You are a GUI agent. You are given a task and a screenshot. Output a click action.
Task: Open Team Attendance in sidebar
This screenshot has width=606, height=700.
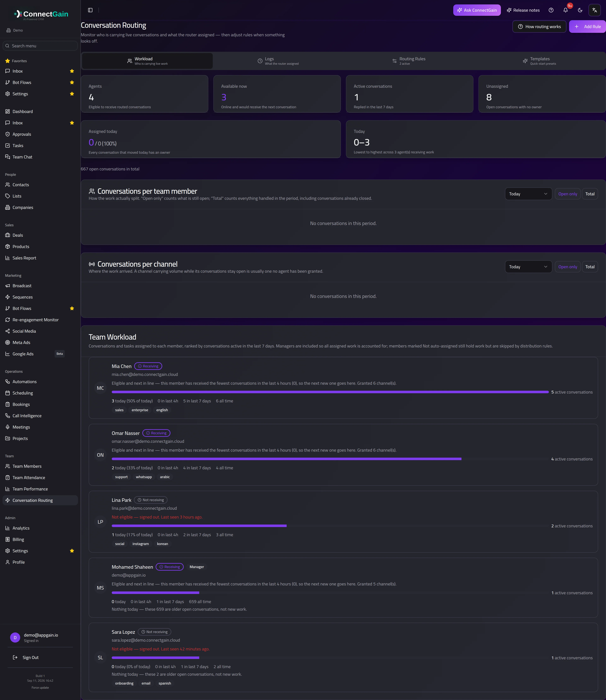coord(40,478)
